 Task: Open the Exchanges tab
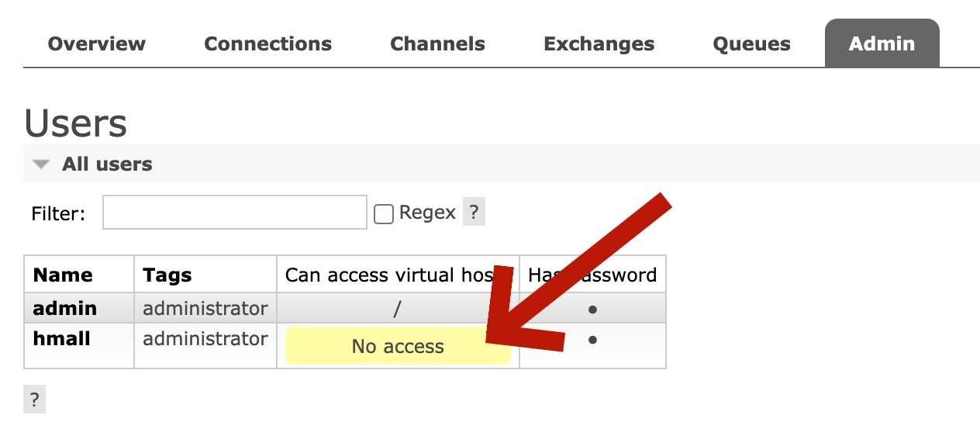point(599,44)
